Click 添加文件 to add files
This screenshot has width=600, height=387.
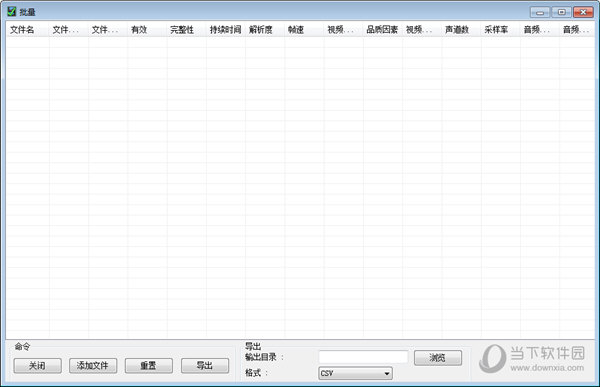click(x=93, y=366)
